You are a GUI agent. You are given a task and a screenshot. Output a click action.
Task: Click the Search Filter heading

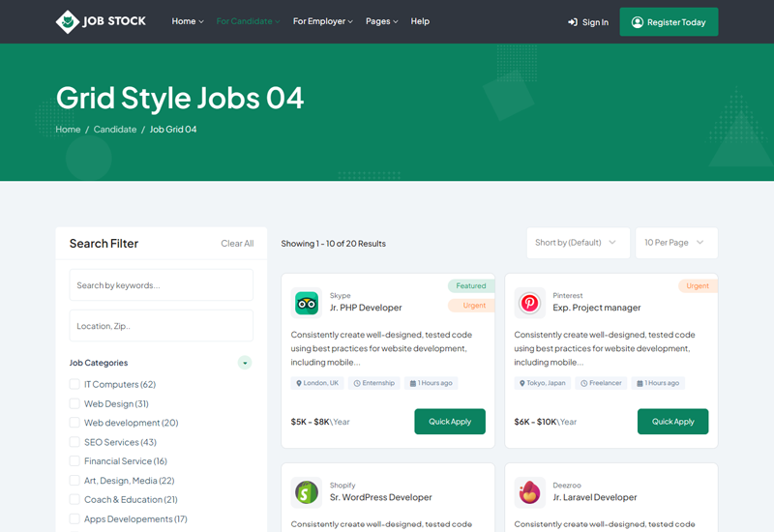coord(104,244)
